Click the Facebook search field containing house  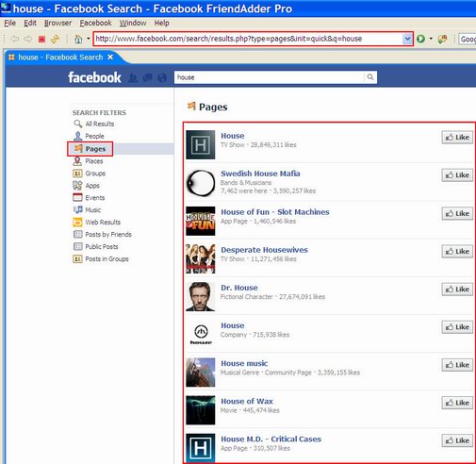coord(270,77)
